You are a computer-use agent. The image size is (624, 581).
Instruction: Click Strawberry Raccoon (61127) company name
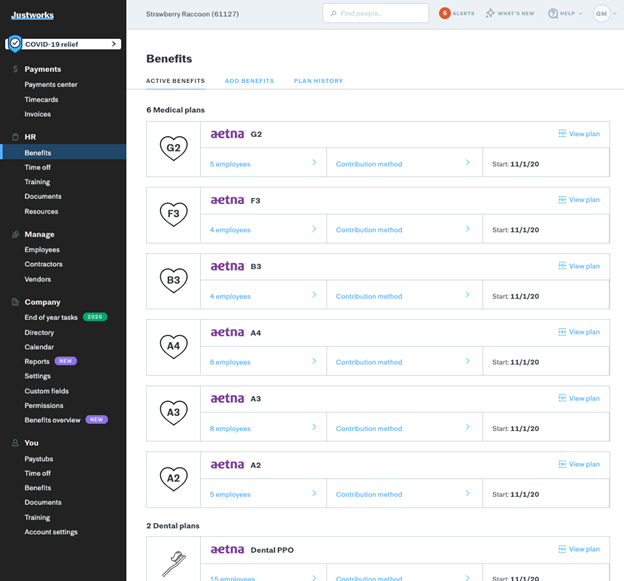tap(193, 14)
